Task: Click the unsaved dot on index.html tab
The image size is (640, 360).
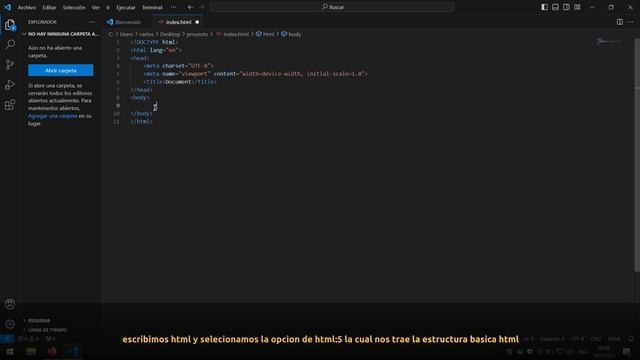Action: click(x=197, y=22)
